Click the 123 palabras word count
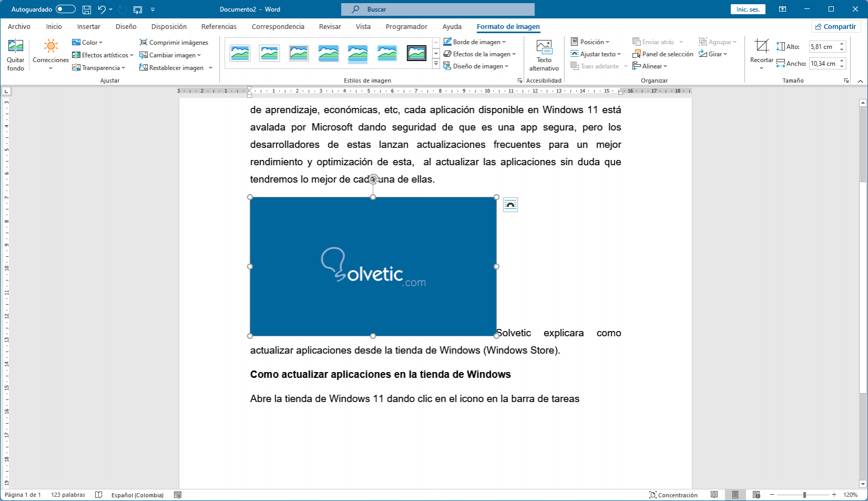The image size is (868, 501). pos(68,495)
